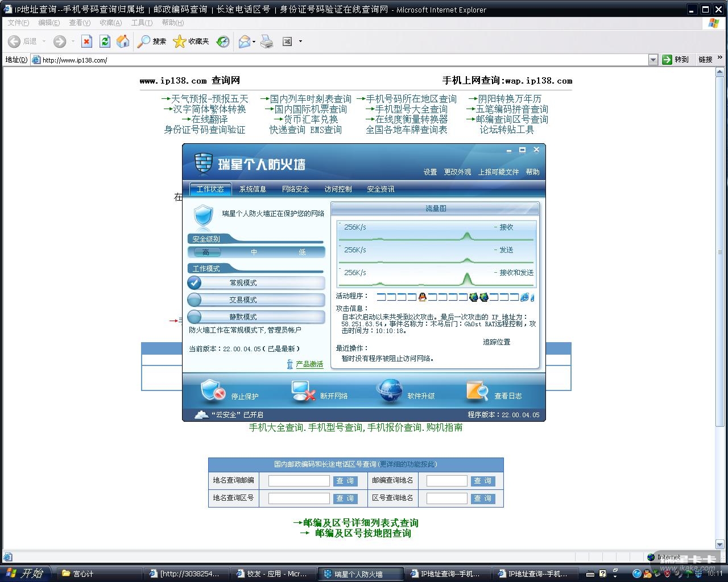Go to the IE Home page icon
The height and width of the screenshot is (582, 728).
[123, 41]
